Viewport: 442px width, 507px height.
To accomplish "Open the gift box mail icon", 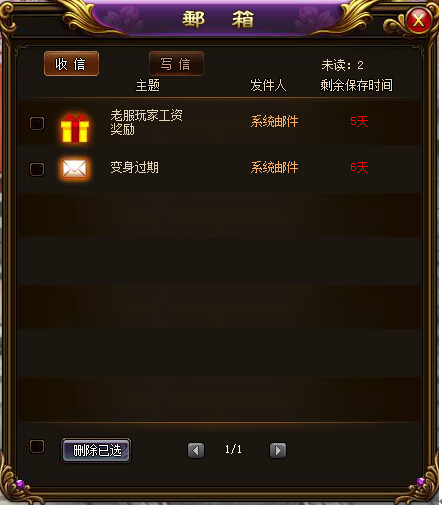I will tap(75, 128).
